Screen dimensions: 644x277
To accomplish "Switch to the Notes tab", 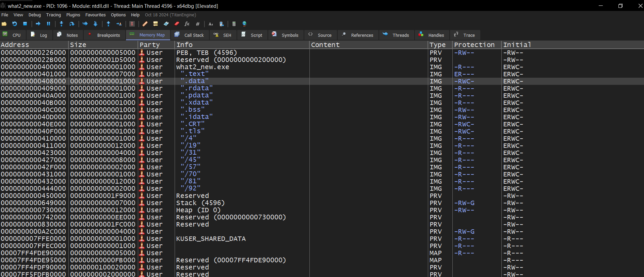I will [x=67, y=35].
